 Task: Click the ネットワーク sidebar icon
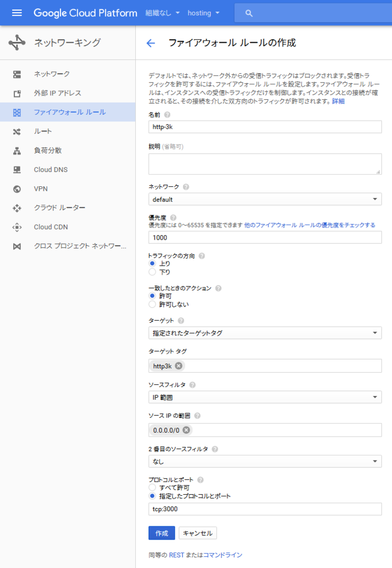coord(17,74)
